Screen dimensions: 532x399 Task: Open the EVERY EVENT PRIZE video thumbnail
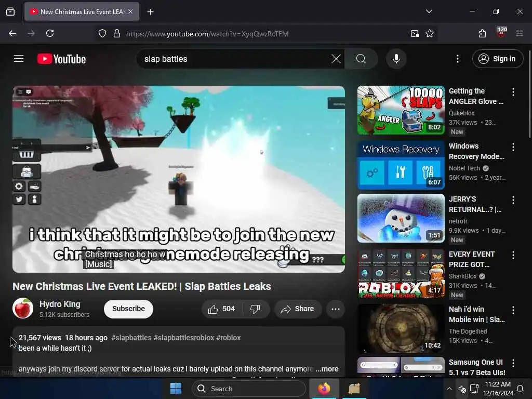(x=401, y=273)
